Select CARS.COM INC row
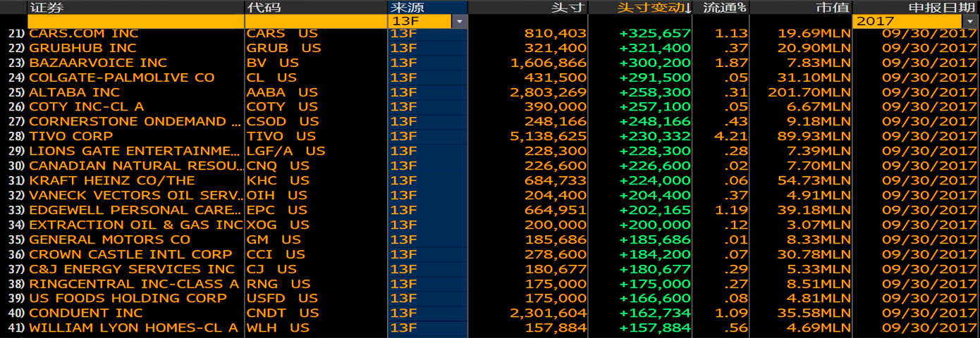 (x=490, y=33)
